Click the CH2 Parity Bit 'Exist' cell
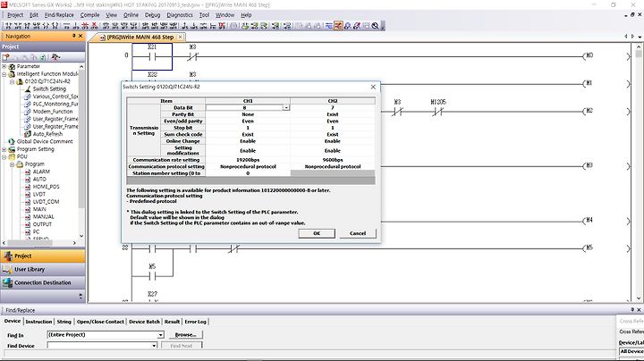The width and height of the screenshot is (644, 361). pos(333,114)
